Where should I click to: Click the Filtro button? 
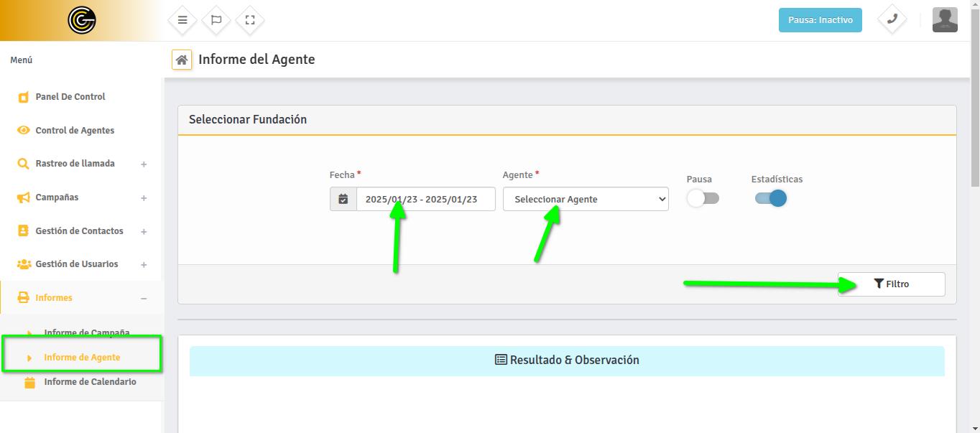891,284
